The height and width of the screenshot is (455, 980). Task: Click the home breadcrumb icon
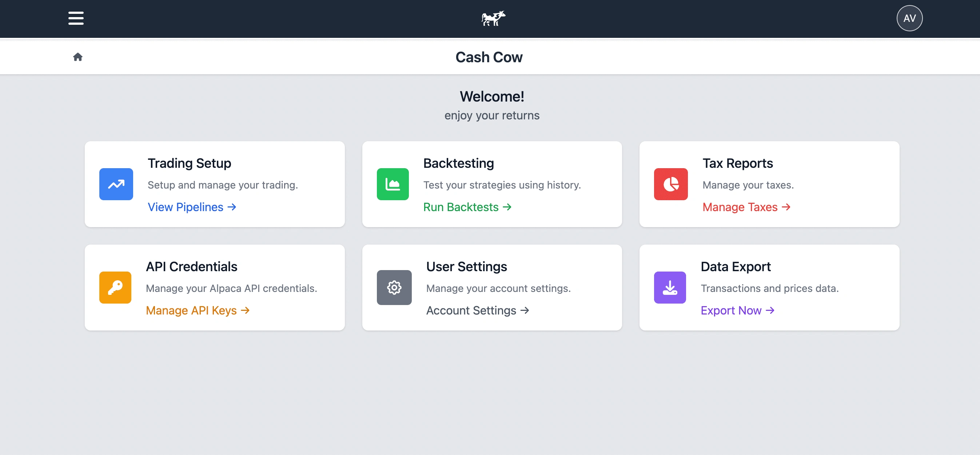click(x=77, y=57)
